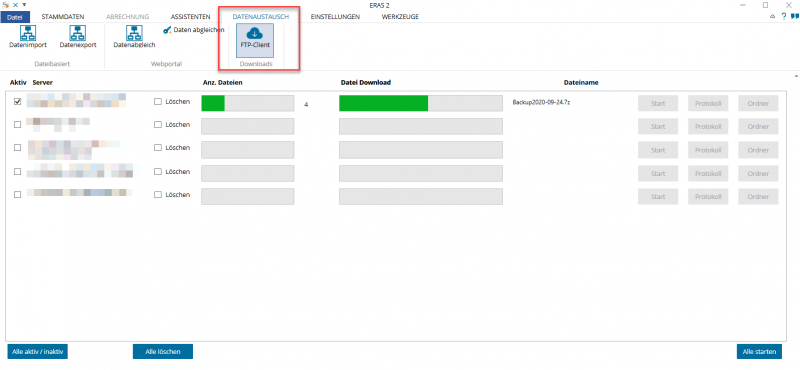Switch to the STAMMDATEN tab
800x370 pixels.
(63, 17)
